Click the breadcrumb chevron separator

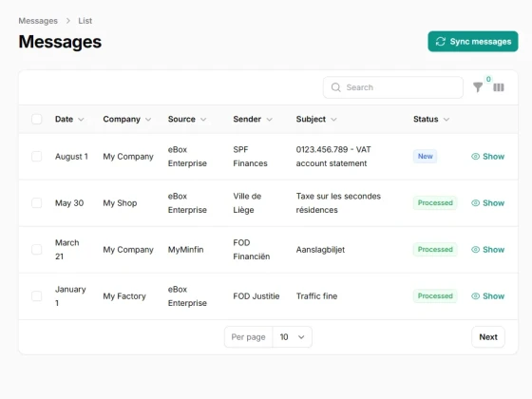click(x=68, y=21)
